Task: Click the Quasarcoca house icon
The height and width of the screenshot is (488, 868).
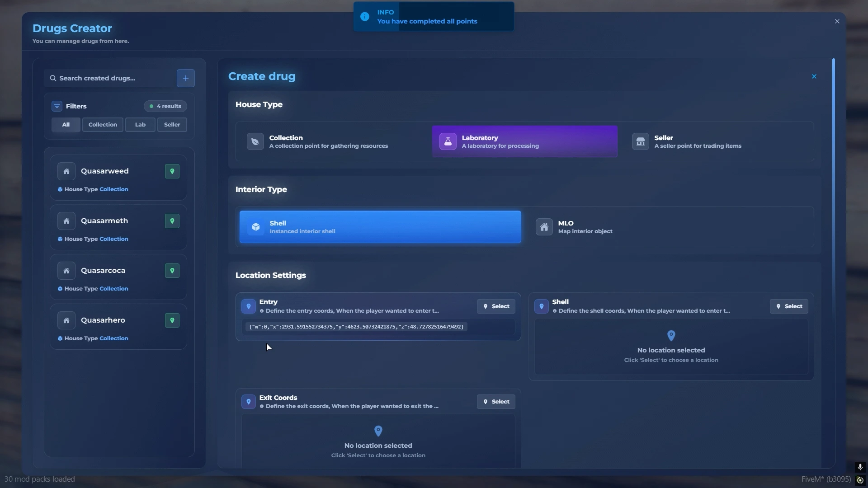Action: pos(66,271)
